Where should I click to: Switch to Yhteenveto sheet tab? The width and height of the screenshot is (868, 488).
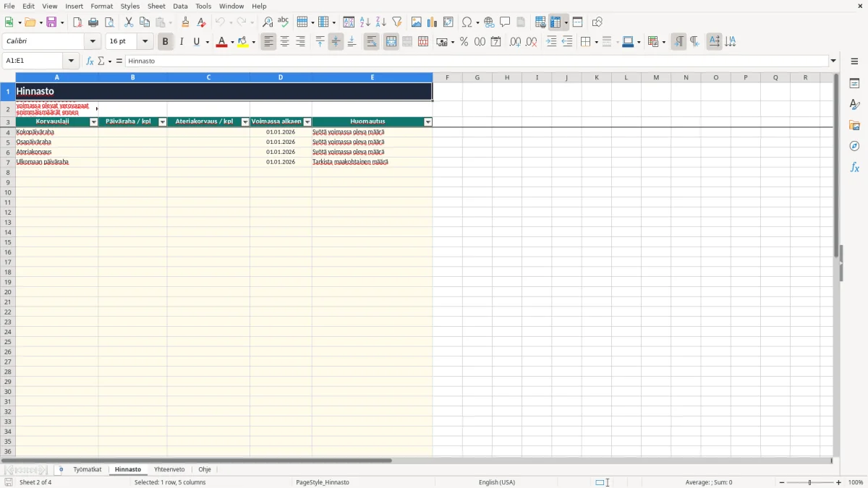[169, 470]
